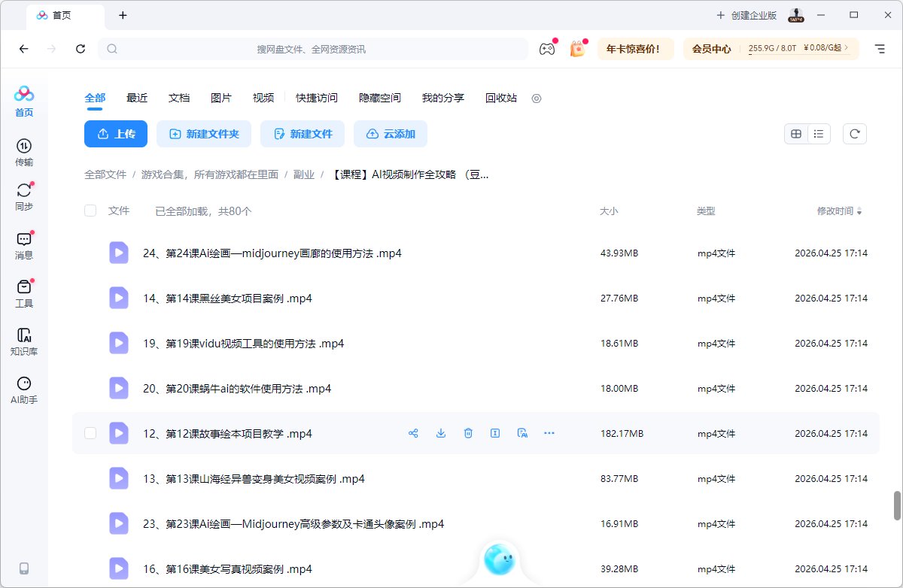The height and width of the screenshot is (588, 903).
Task: Click rename icon on 第12课 row
Action: click(x=495, y=433)
